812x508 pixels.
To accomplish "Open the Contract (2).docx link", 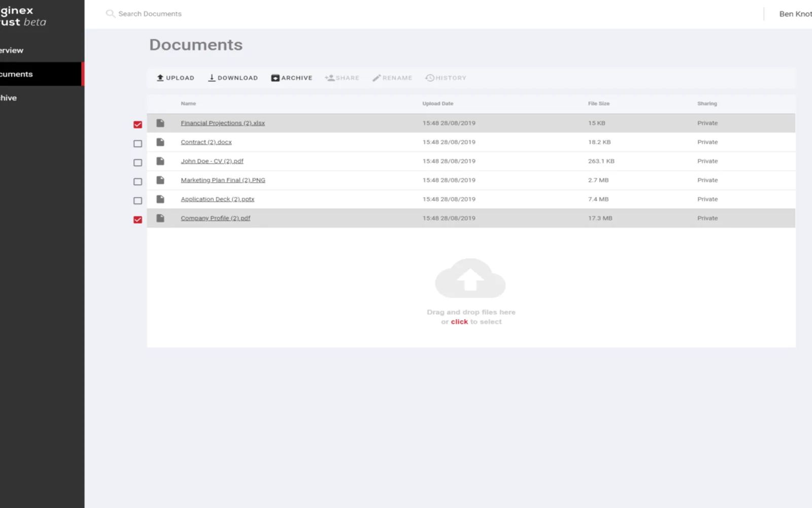I will click(206, 142).
